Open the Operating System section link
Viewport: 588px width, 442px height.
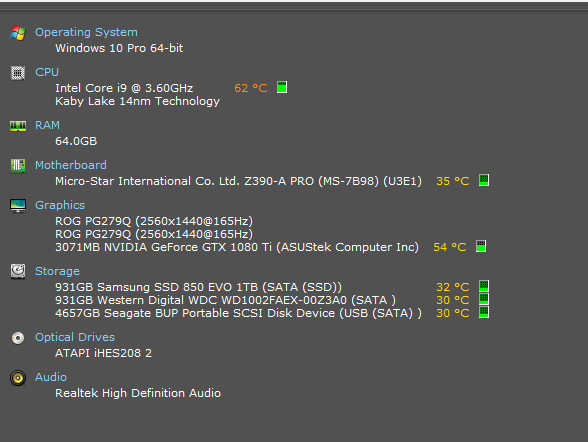(x=86, y=33)
